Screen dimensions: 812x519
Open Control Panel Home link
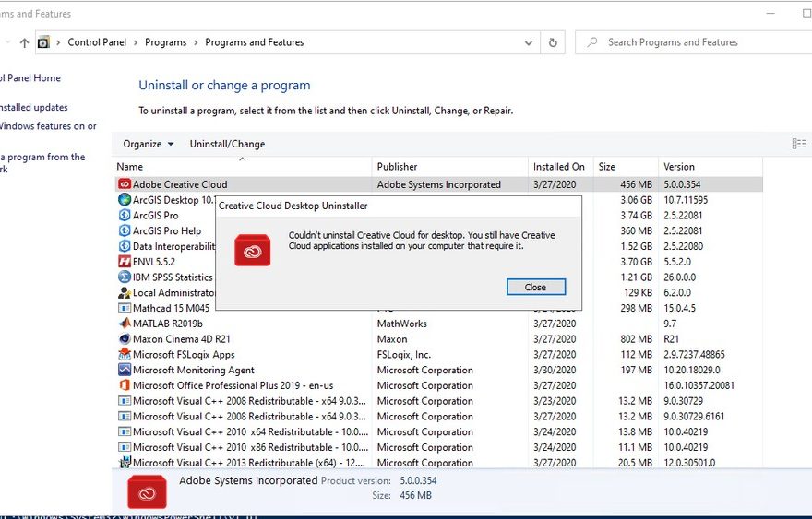[x=30, y=78]
